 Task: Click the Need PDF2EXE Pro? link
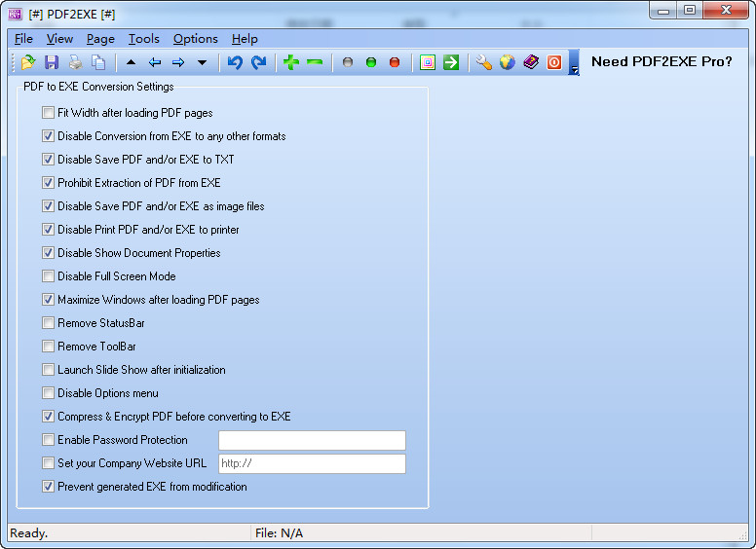point(661,61)
